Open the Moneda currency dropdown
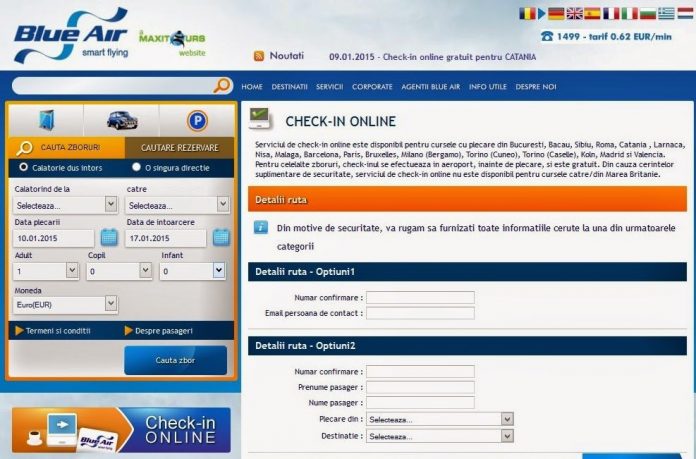 66,304
